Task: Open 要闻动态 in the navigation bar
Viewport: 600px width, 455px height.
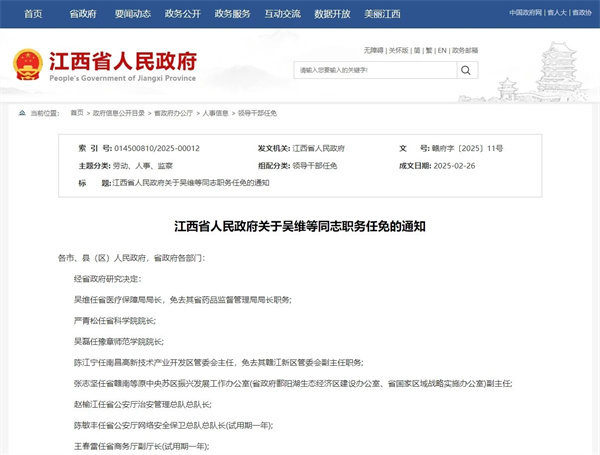Action: coord(132,14)
